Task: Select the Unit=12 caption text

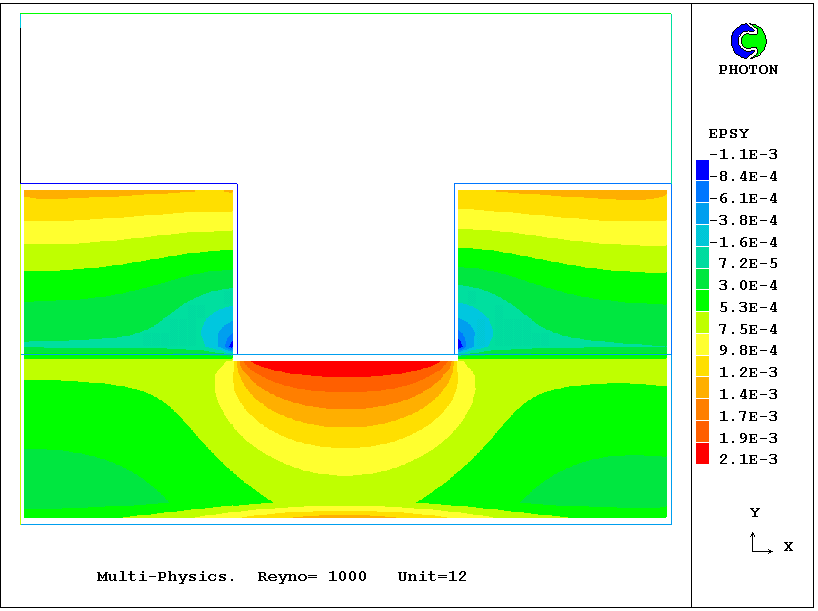Action: [432, 577]
